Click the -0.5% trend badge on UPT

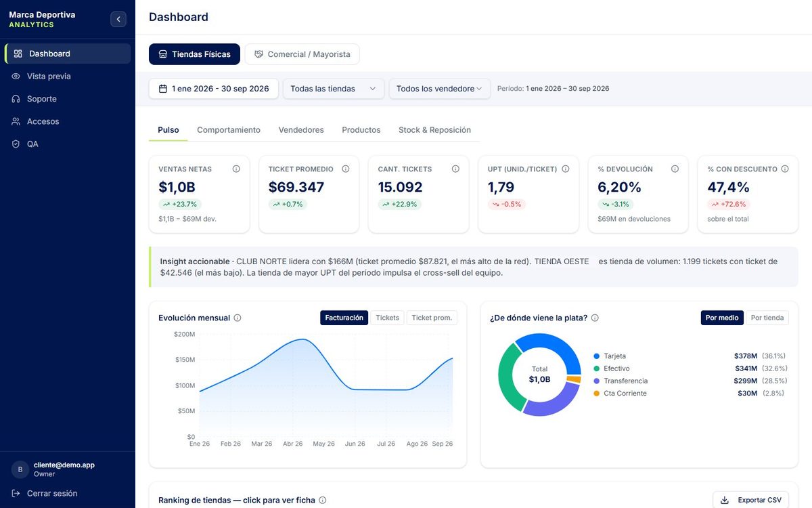[x=507, y=205]
